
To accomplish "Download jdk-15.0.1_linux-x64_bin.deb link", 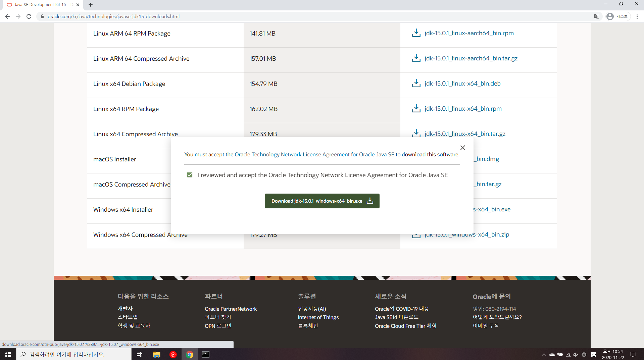I will click(462, 83).
